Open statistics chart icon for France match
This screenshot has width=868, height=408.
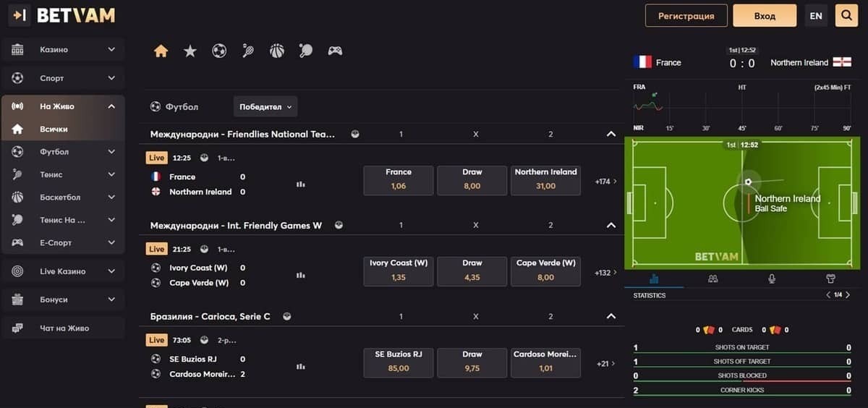[x=301, y=184]
